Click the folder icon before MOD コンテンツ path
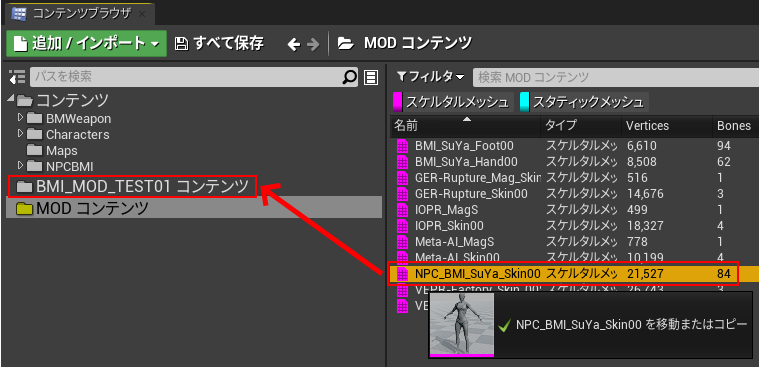The width and height of the screenshot is (759, 367). (346, 44)
